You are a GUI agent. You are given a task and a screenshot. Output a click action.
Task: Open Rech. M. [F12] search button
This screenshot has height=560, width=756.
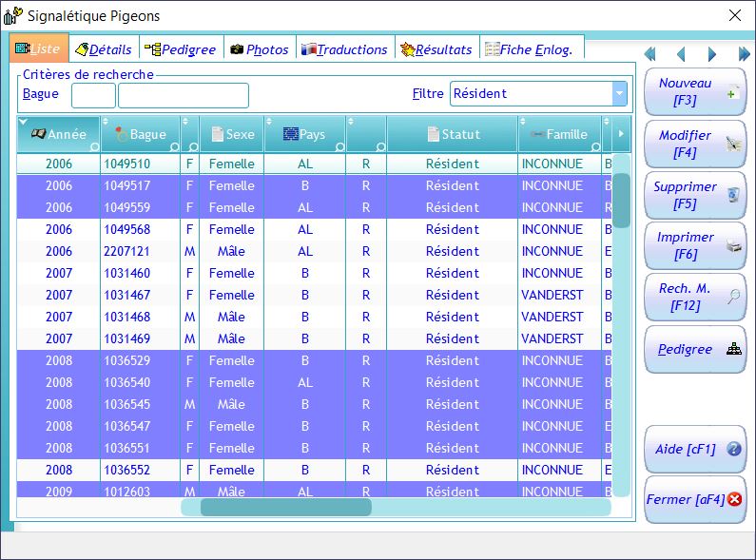pos(695,297)
